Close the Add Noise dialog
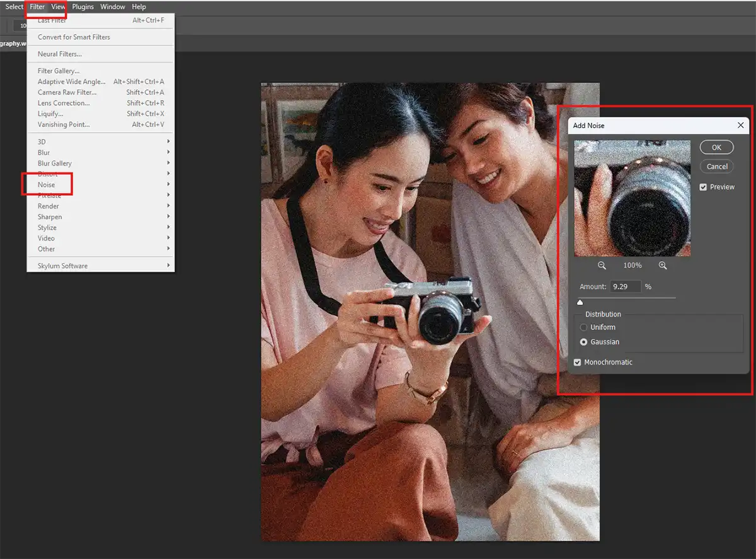 [740, 125]
